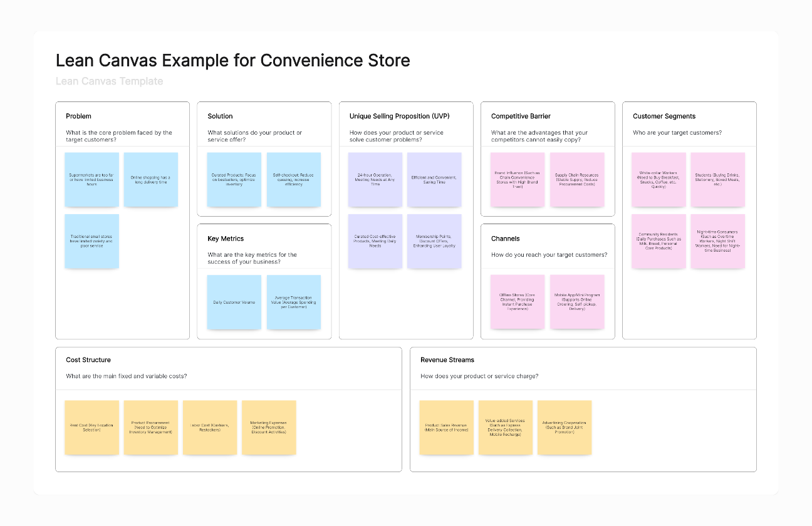Screen dimensions: 812x526
Task: Click the 'Offline Stores' channel sticky note
Action: tap(518, 302)
